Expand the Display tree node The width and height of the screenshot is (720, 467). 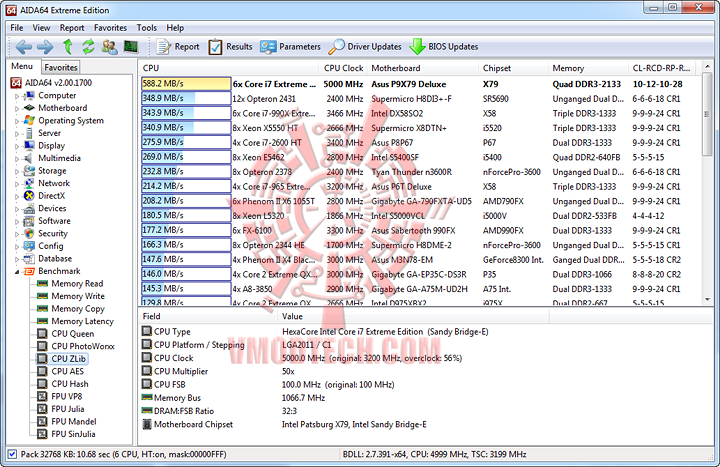17,146
